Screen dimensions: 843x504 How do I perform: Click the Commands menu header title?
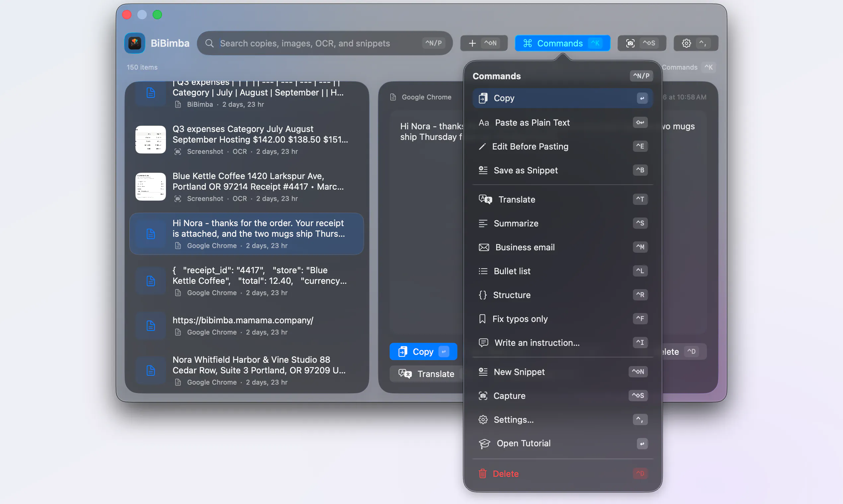coord(497,76)
